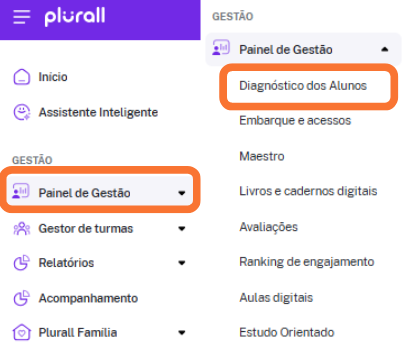Open Embarque e acessos
The height and width of the screenshot is (362, 407).
click(x=295, y=121)
